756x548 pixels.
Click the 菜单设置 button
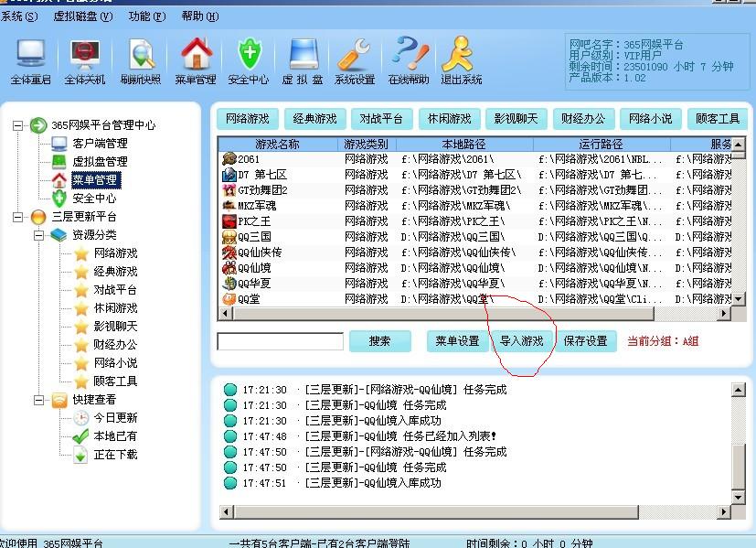(457, 341)
